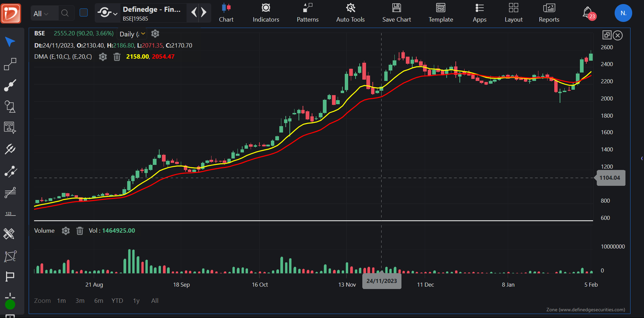Set zoom range to 3m

coord(80,300)
